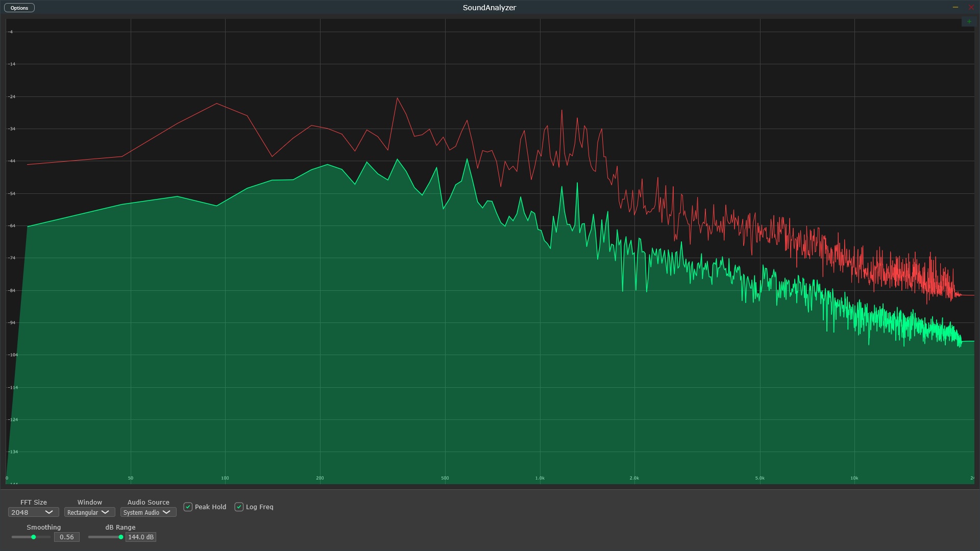Click the Smoothing slider handle
This screenshot has height=551, width=980.
34,537
